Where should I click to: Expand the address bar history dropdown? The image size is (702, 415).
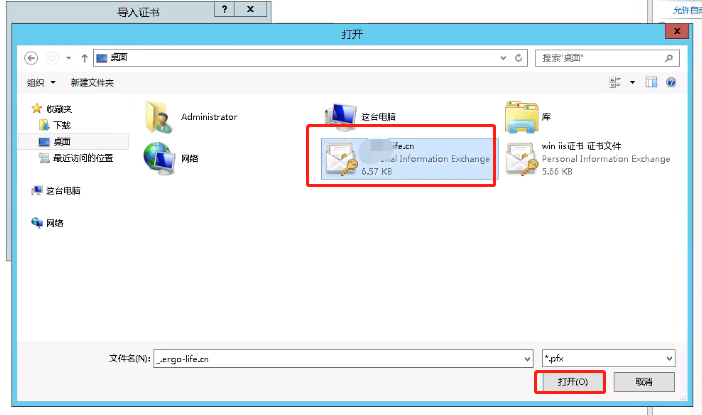(x=503, y=58)
